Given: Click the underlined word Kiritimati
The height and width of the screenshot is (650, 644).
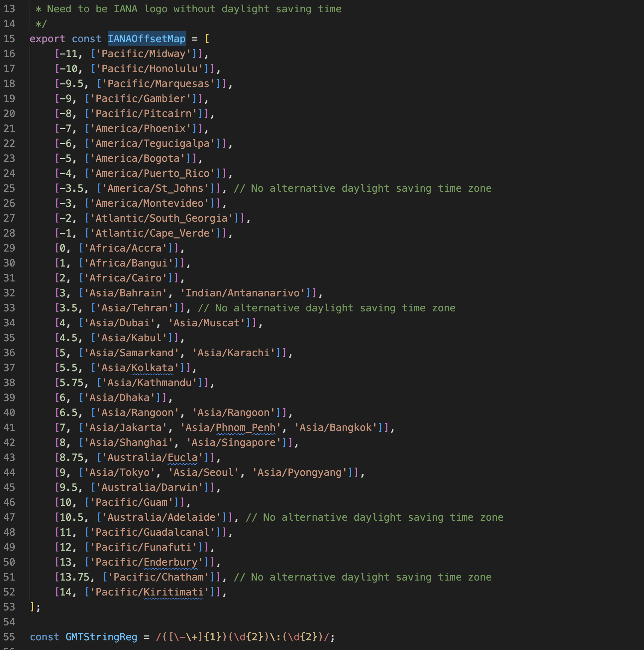Looking at the screenshot, I should (x=173, y=592).
